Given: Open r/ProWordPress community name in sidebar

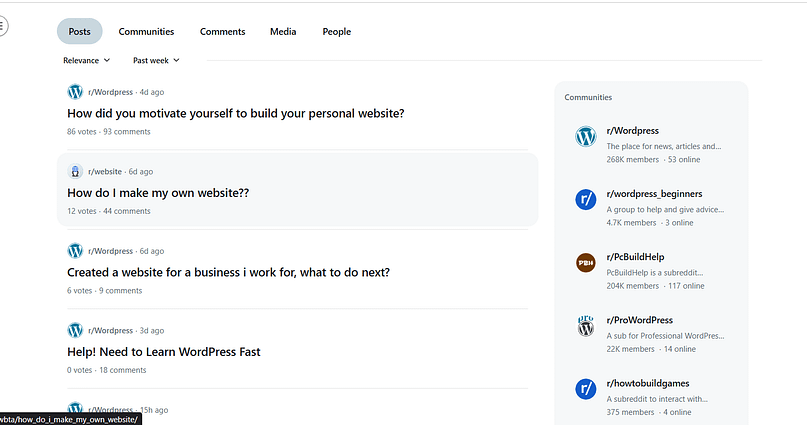Looking at the screenshot, I should [x=640, y=320].
